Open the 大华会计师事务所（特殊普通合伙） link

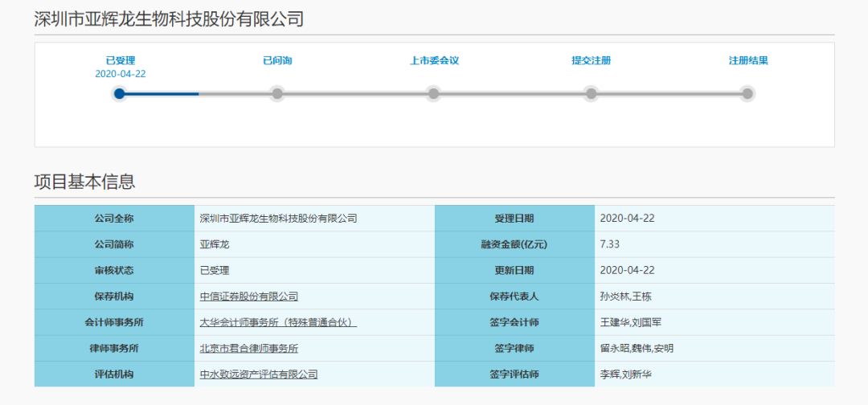pos(278,322)
